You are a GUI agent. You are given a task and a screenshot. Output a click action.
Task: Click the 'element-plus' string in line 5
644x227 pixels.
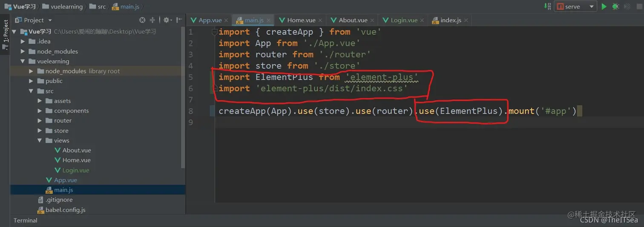tap(382, 77)
